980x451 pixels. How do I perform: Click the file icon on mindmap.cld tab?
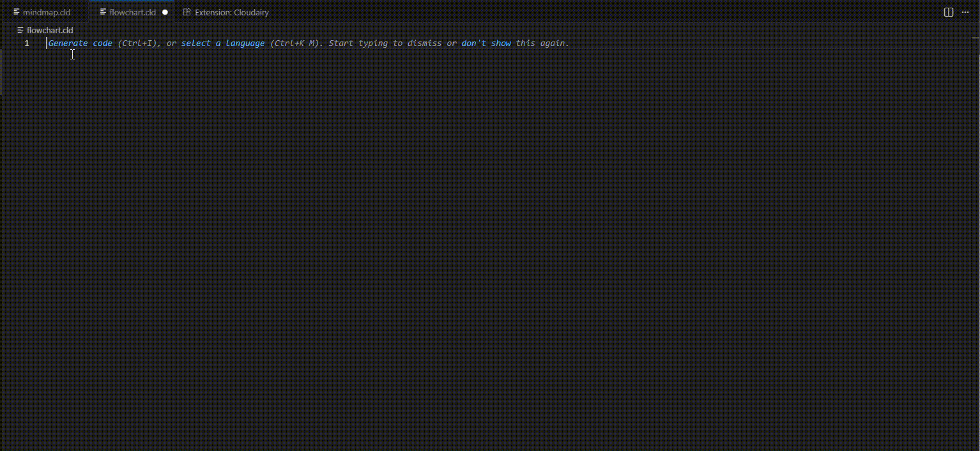coord(17,12)
